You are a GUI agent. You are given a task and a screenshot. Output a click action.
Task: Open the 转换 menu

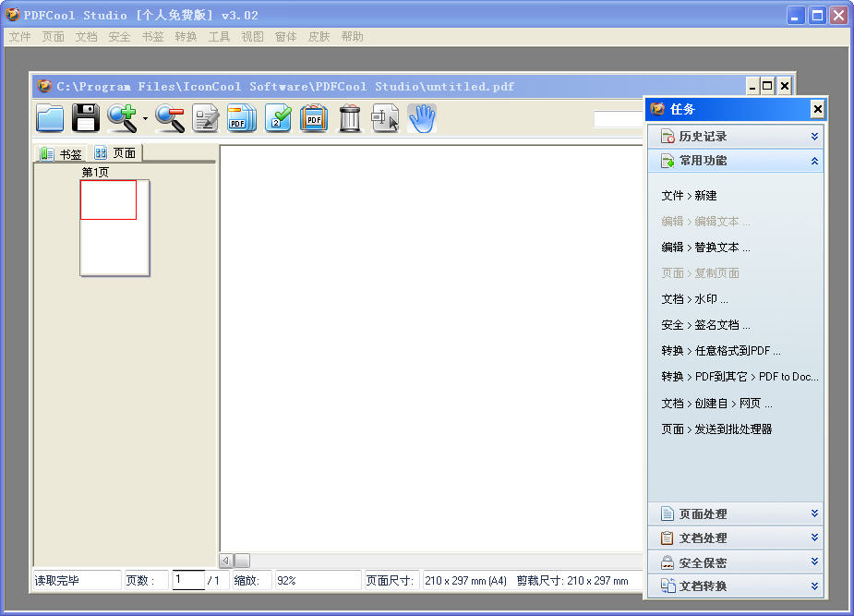186,37
